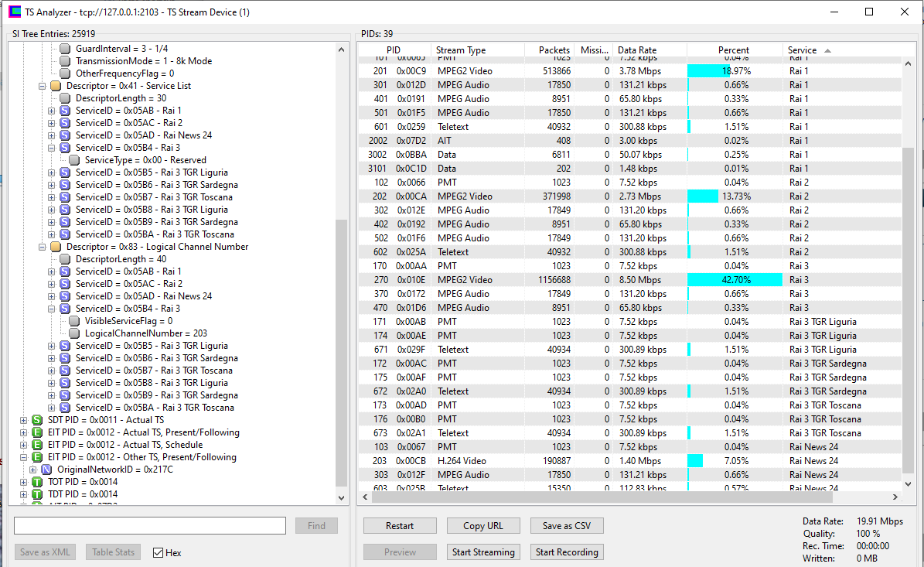Click the Copy URL button
The height and width of the screenshot is (567, 924).
pos(483,526)
